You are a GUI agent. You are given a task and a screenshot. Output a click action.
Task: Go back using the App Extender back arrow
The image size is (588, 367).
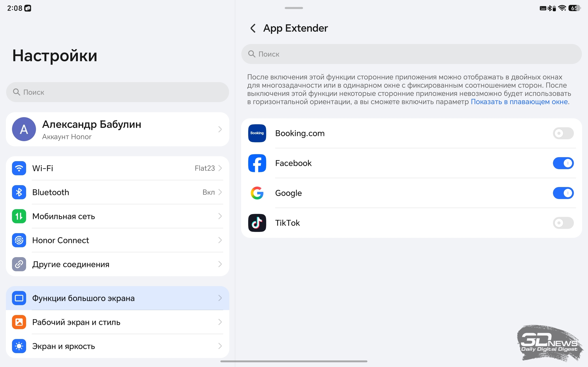point(253,28)
